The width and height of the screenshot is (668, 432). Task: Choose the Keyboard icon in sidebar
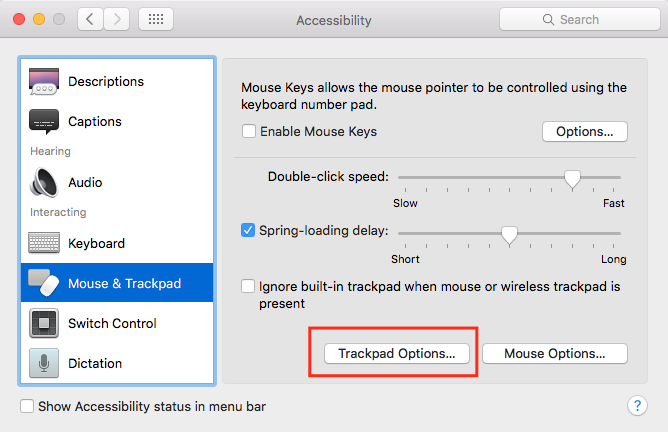[44, 243]
